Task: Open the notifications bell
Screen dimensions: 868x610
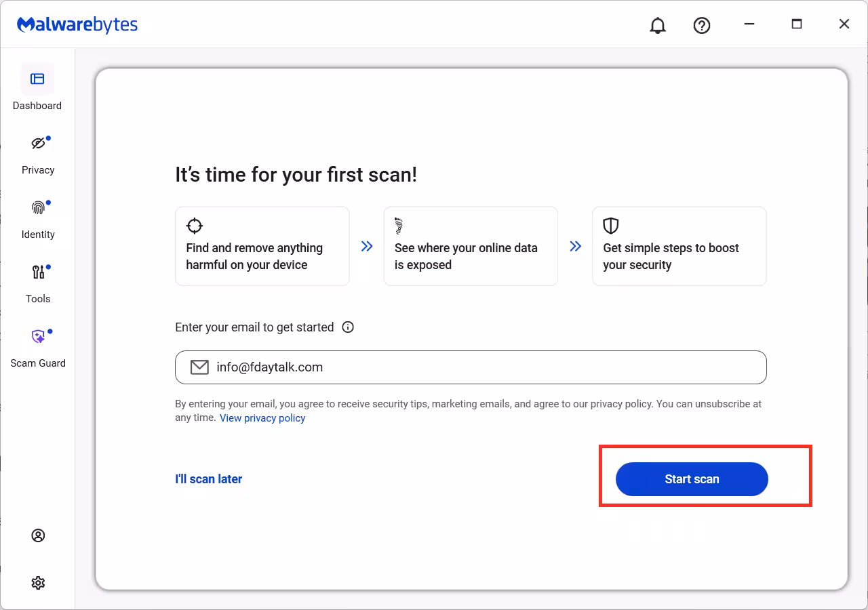Action: tap(658, 26)
